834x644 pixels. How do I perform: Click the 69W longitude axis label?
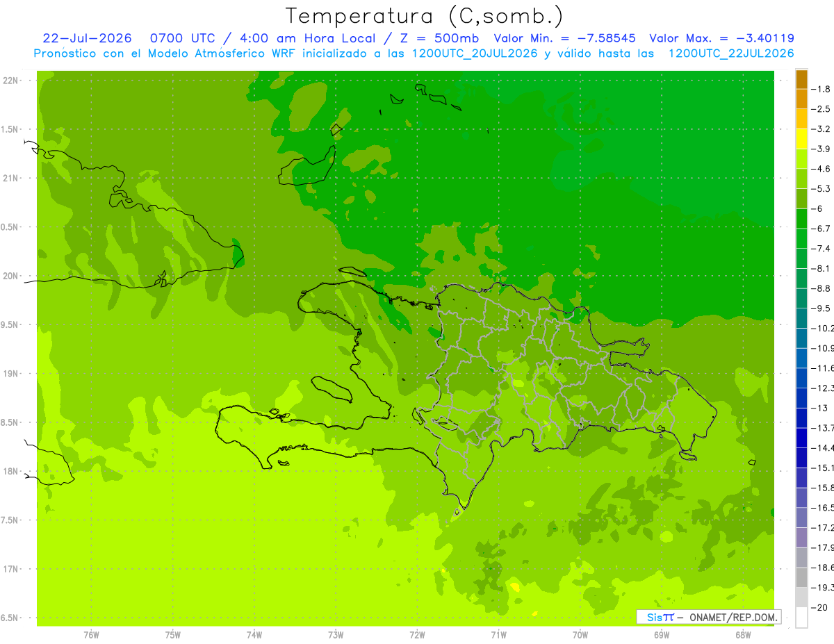pos(662,634)
